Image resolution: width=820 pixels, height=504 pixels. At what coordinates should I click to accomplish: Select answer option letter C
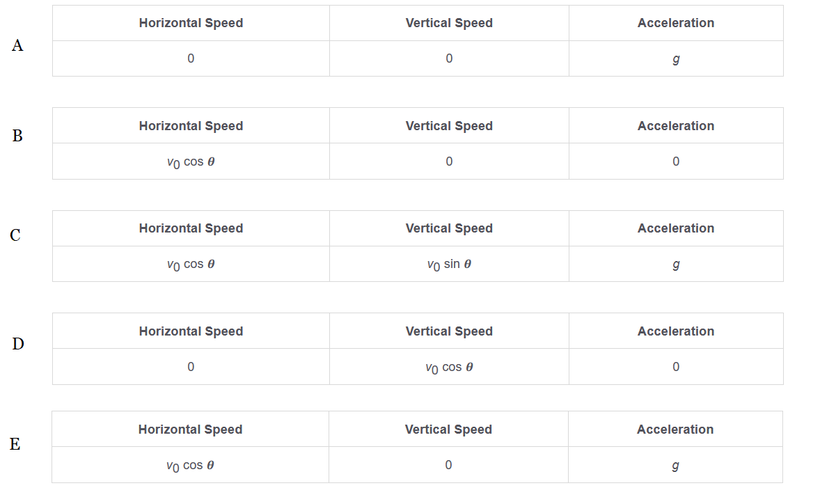15,235
